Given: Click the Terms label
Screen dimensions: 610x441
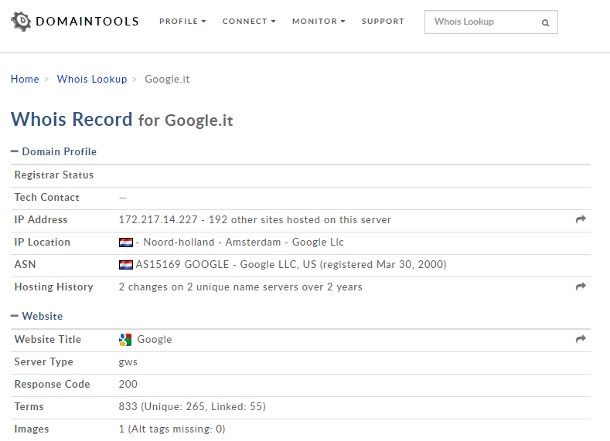Looking at the screenshot, I should (29, 406).
